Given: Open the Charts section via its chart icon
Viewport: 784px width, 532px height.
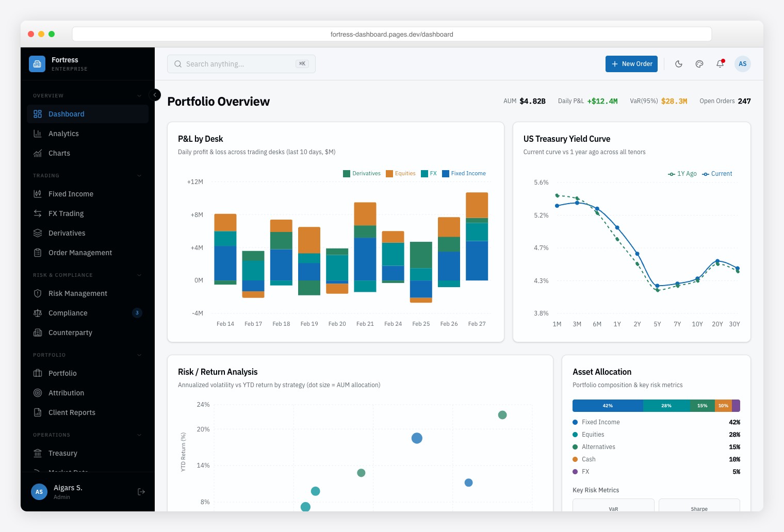Looking at the screenshot, I should 38,153.
